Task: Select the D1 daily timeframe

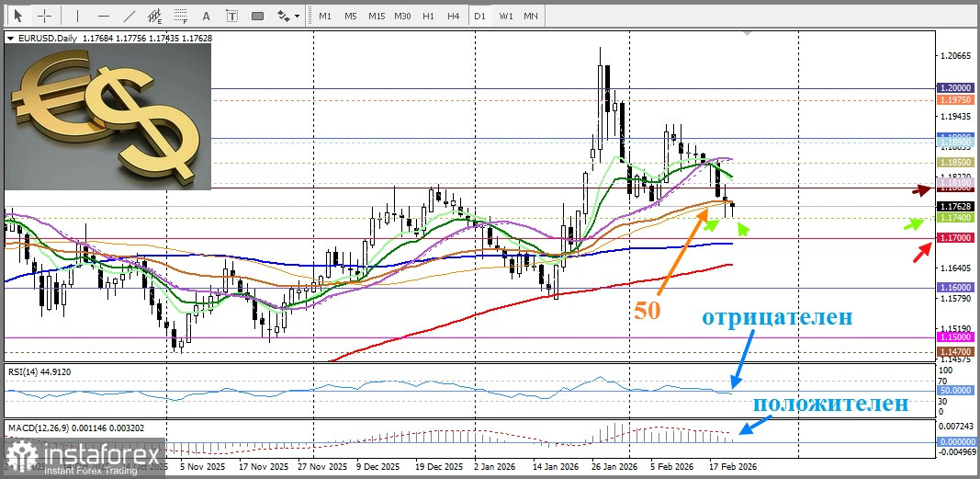Action: (x=479, y=16)
